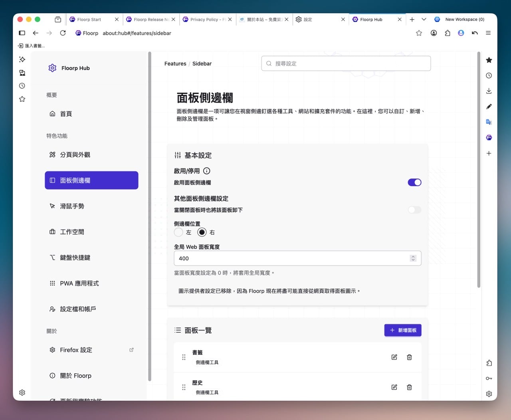Go back with the back arrow

(36, 33)
